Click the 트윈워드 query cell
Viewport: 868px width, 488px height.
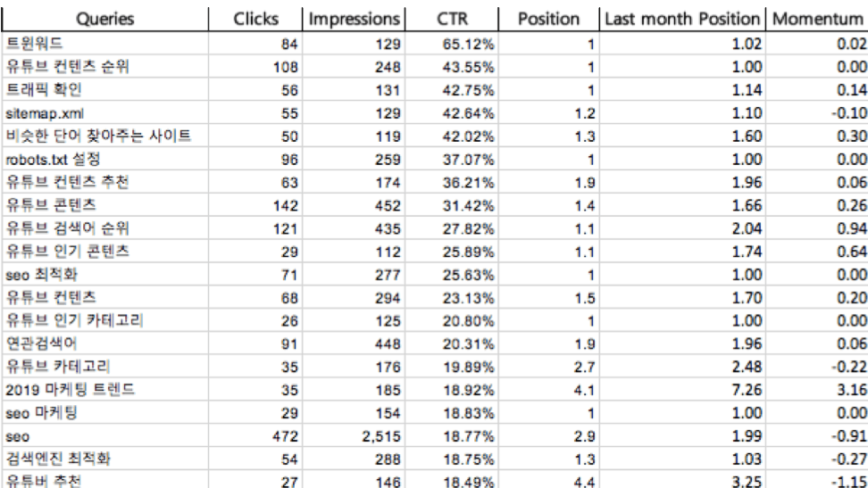(x=105, y=43)
